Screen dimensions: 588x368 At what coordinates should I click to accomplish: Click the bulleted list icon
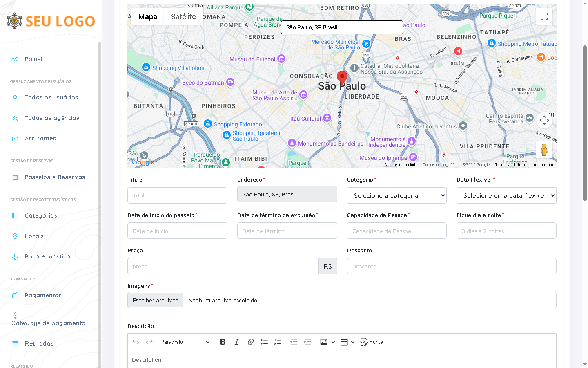pyautogui.click(x=264, y=342)
